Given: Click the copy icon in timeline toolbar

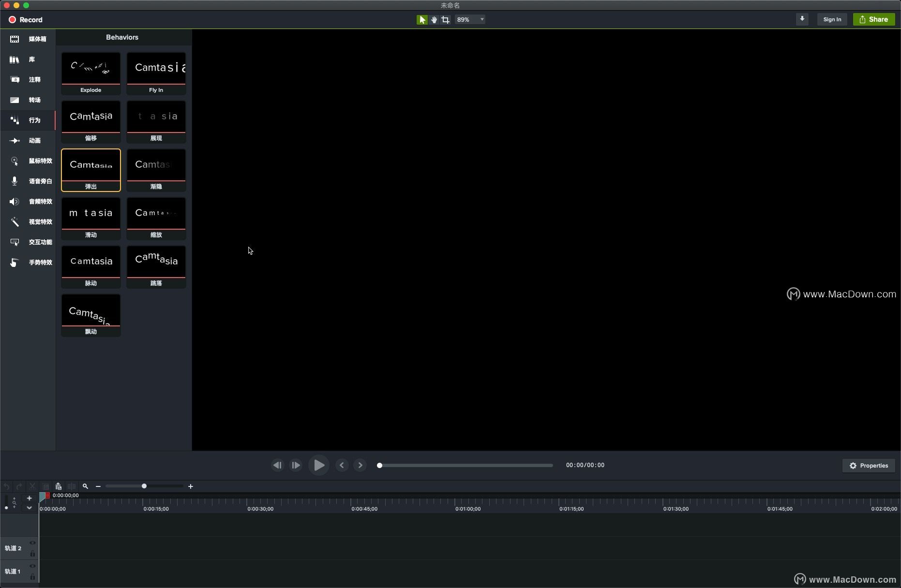Looking at the screenshot, I should 45,486.
